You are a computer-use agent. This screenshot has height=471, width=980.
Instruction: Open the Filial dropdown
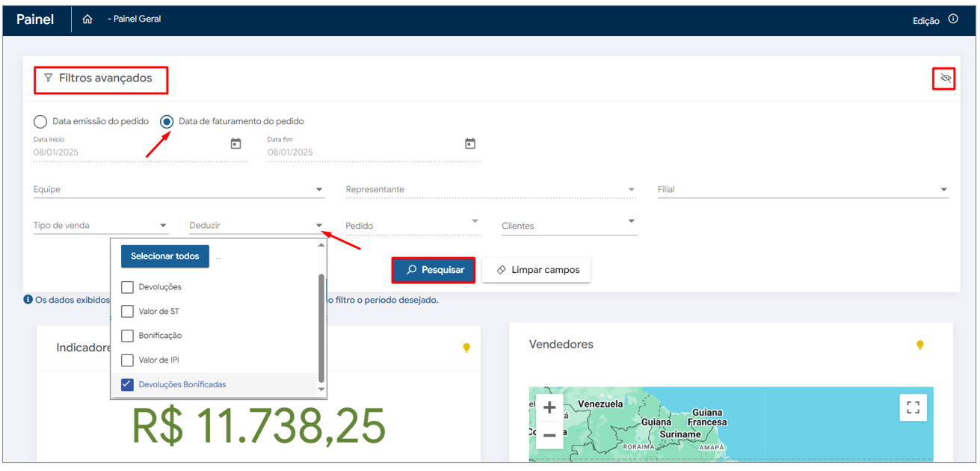(x=943, y=190)
